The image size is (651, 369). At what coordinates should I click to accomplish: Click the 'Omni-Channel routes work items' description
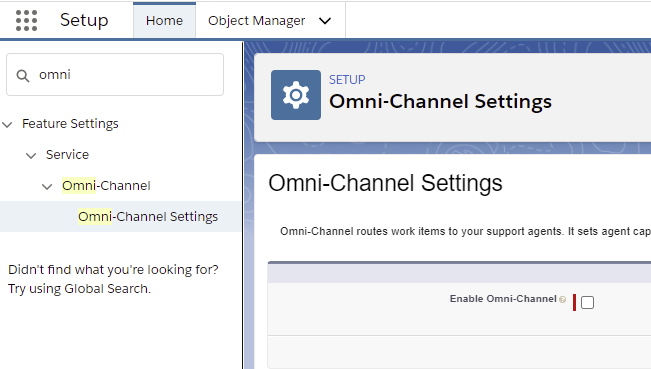tap(465, 231)
